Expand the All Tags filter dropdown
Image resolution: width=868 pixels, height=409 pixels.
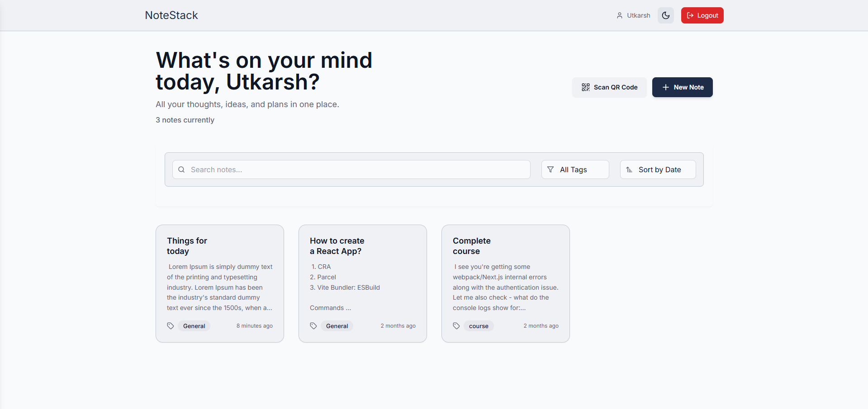click(x=575, y=169)
